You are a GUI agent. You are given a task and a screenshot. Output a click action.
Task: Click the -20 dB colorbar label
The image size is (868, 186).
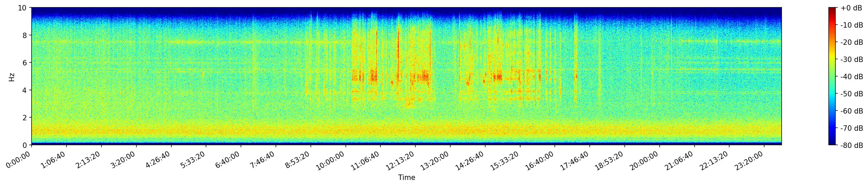coord(852,42)
